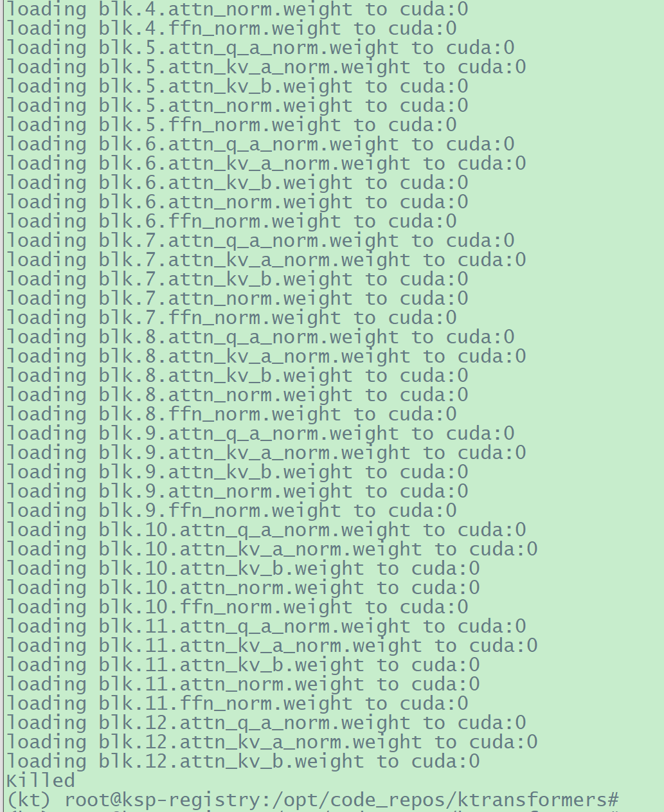This screenshot has width=664, height=812.
Task: Click the line loading blk.8.ffn_norm.weight
Action: 231,414
